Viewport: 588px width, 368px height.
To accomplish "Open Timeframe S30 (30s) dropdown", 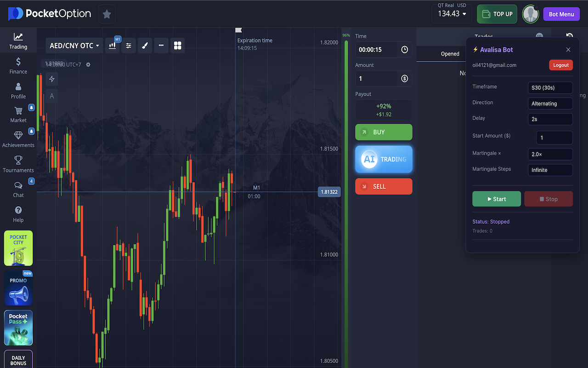I will pos(550,88).
